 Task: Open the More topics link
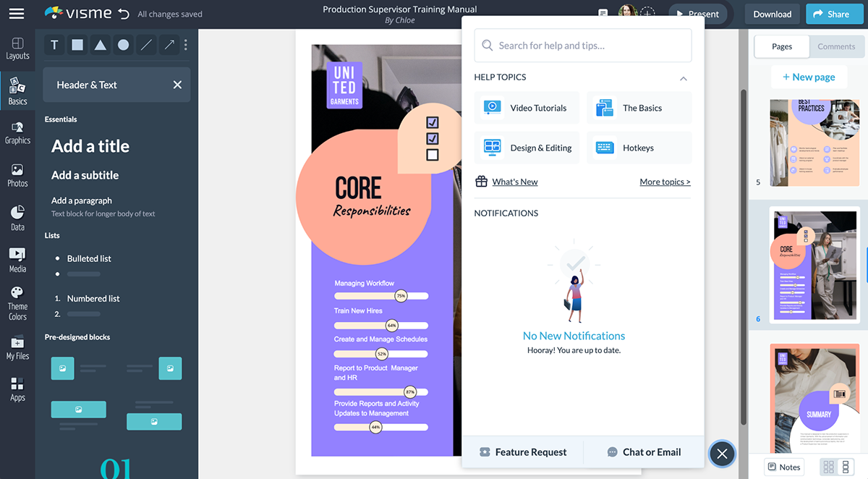point(665,182)
